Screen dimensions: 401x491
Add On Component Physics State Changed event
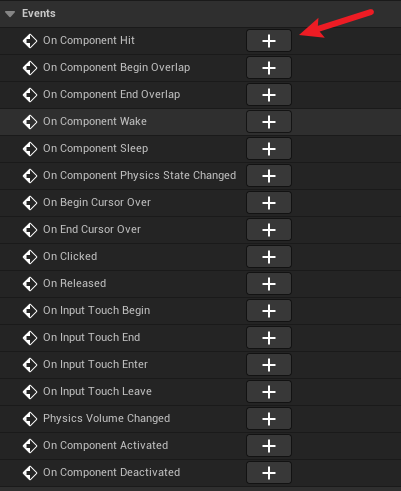(269, 176)
